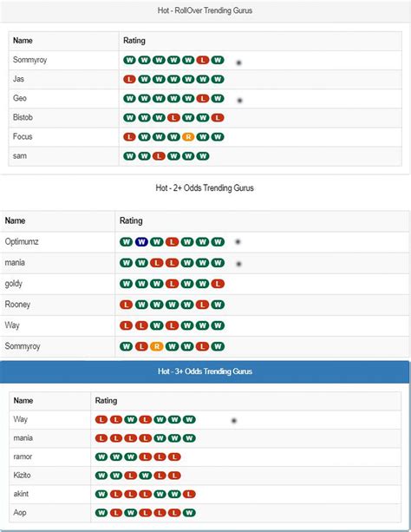
Task: Click Kizito in the 3+ Odds list
Action: 22,475
